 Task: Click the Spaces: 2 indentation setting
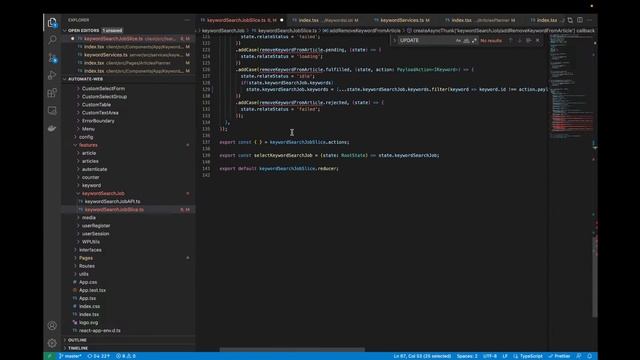(467, 356)
